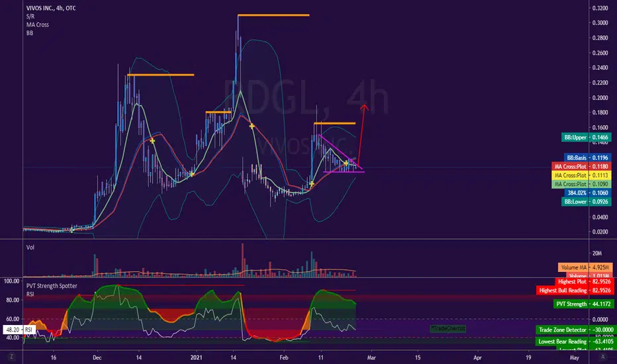Select the PVT Strength Spotter label
This screenshot has width=617, height=364.
tap(52, 286)
